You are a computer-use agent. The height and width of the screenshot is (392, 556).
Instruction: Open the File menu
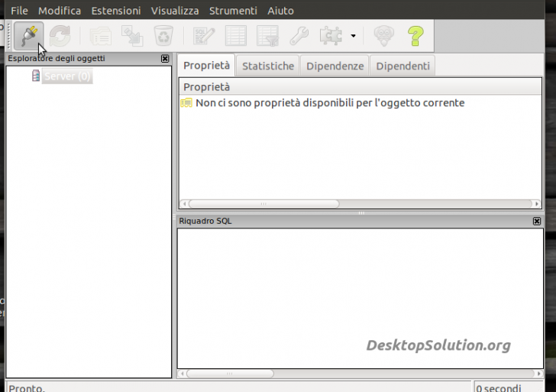coord(20,11)
